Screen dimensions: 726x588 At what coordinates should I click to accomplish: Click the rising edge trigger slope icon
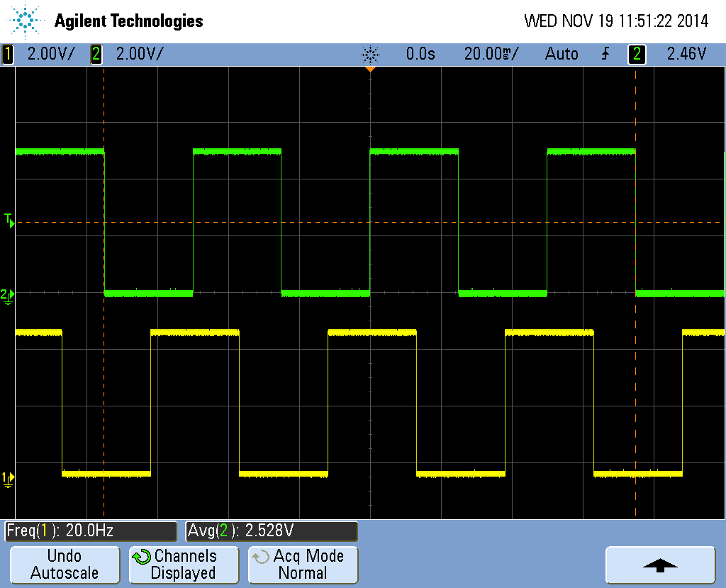[605, 54]
